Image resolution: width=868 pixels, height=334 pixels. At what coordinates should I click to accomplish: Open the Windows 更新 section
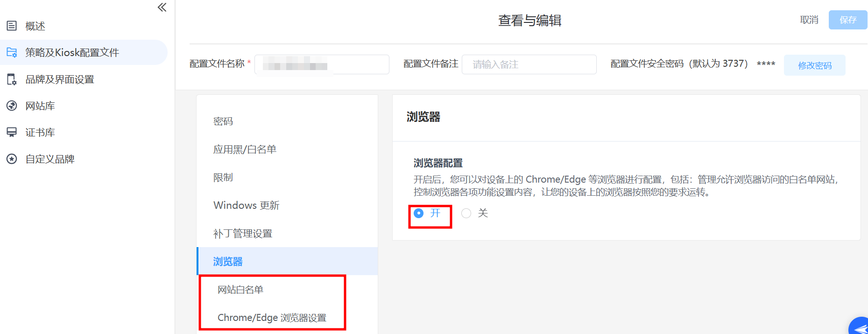tap(287, 206)
